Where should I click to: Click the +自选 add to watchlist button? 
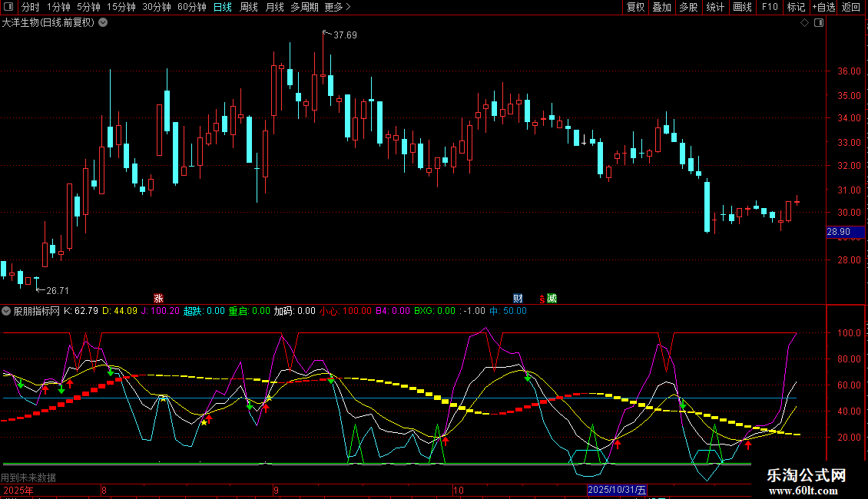823,7
